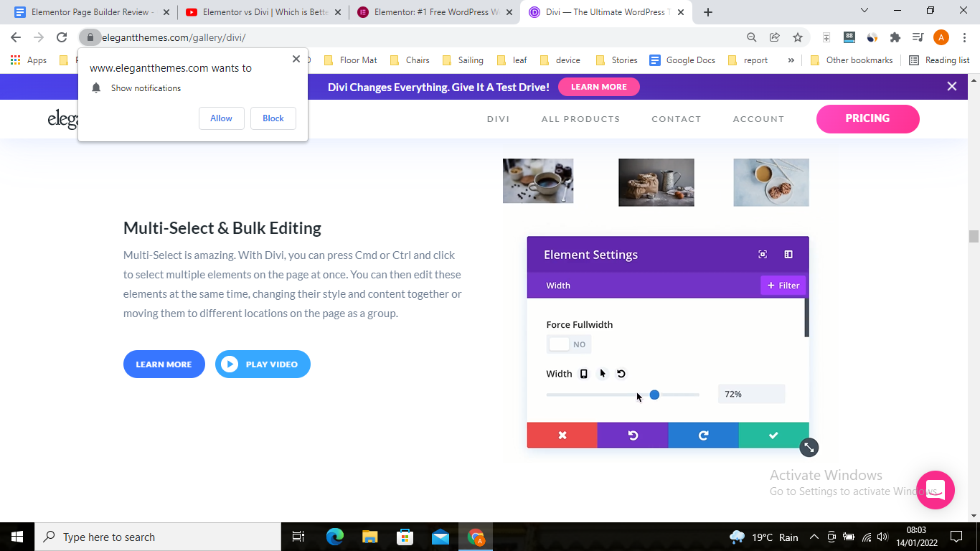980x551 pixels.
Task: Click the lock site information icon
Action: [90, 37]
